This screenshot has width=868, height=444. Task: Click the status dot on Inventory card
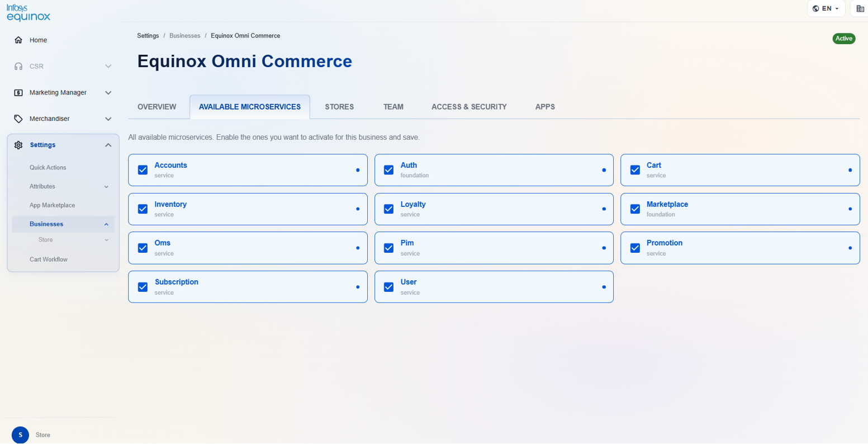point(358,209)
